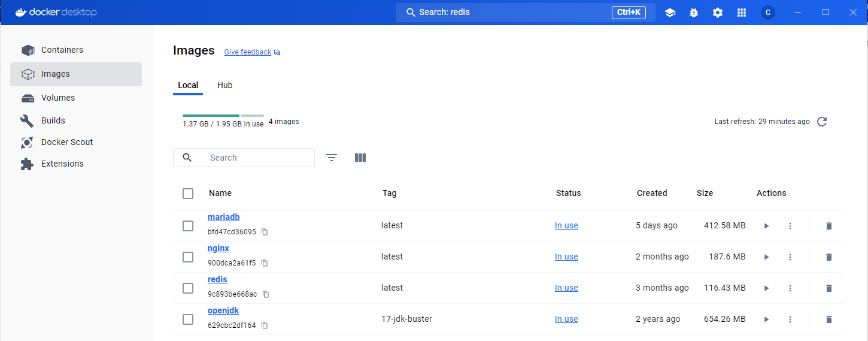Delete the openjdk image
The height and width of the screenshot is (341, 868).
[x=829, y=319]
